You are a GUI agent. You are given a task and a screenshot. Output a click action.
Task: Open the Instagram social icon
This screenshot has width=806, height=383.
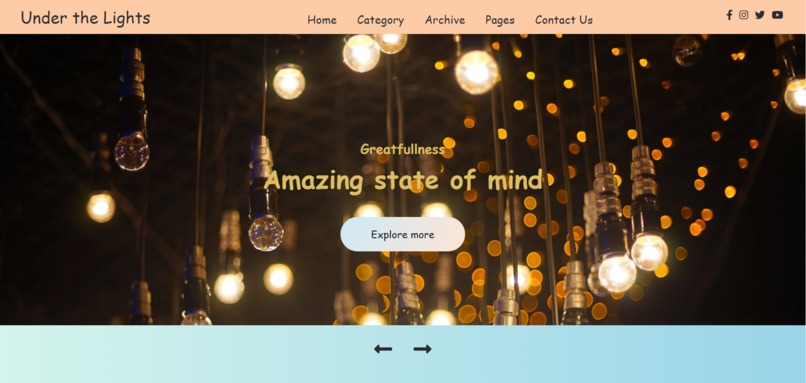pos(743,15)
